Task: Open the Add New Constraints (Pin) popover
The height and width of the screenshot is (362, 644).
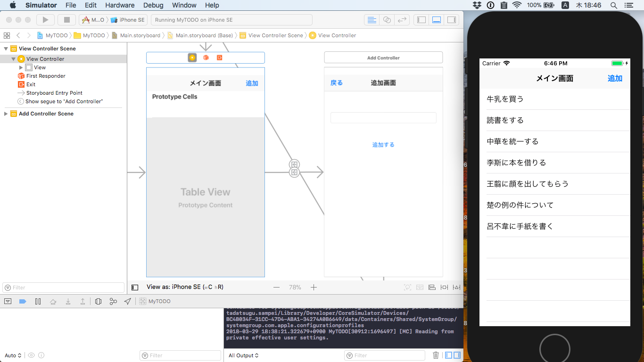Action: (445, 287)
